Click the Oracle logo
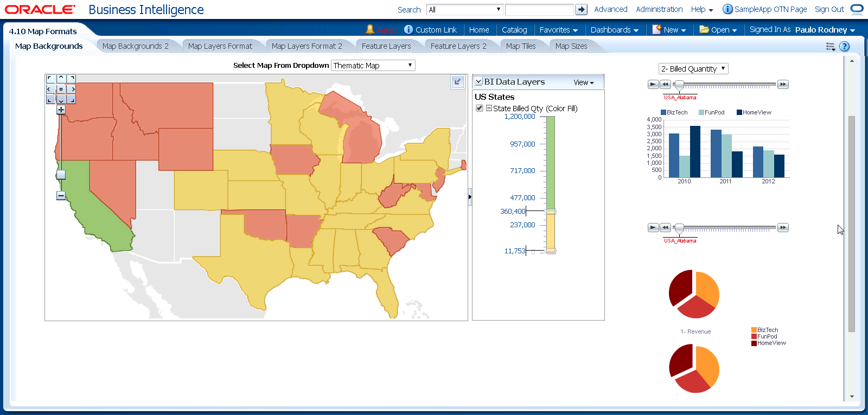868x415 pixels. 40,9
